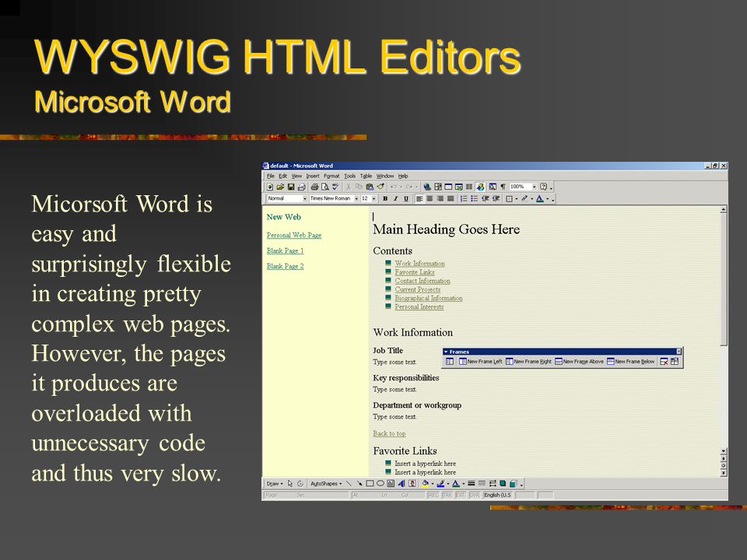747x560 pixels.
Task: Align text right
Action: [x=440, y=199]
